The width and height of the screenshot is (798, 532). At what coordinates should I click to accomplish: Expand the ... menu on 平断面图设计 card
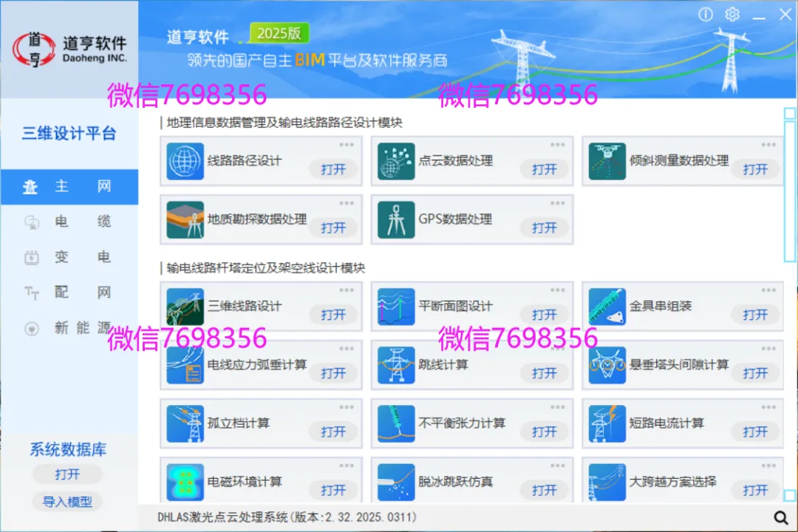(x=557, y=290)
